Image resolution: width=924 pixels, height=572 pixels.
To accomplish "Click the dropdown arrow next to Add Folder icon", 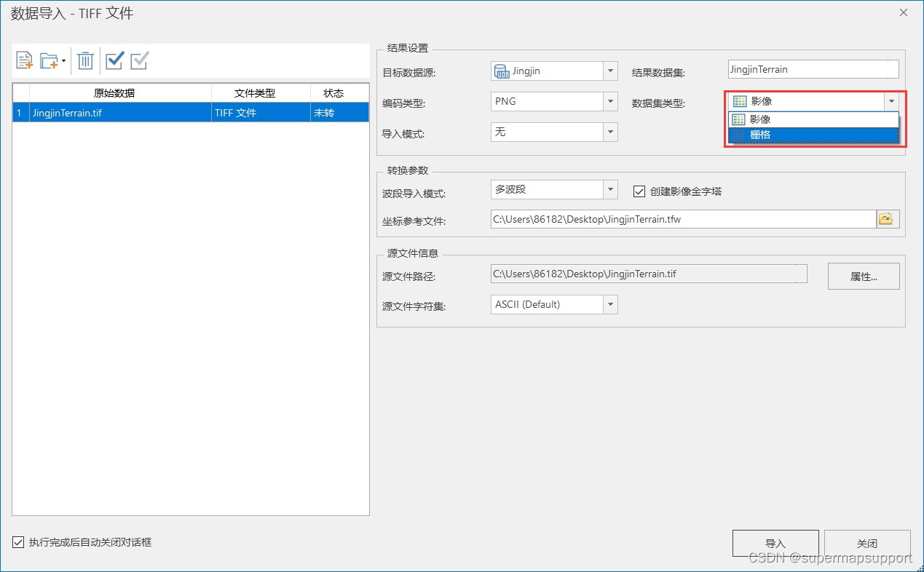I will click(63, 60).
